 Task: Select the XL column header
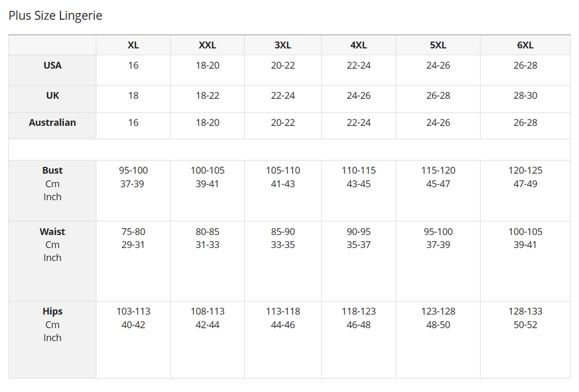pos(133,45)
